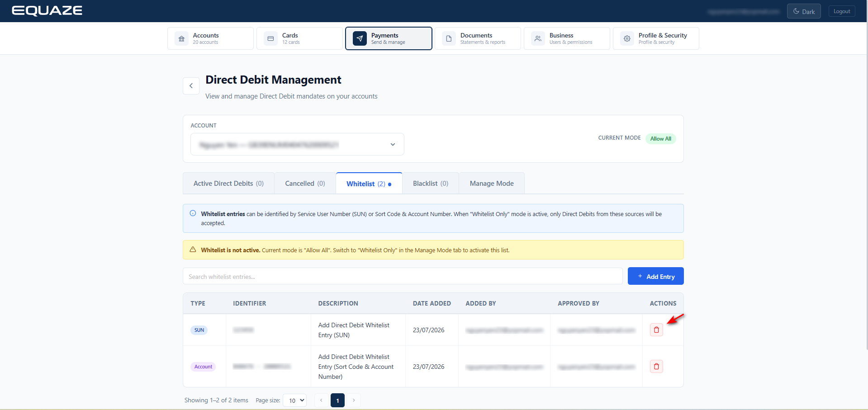Click the ACTIONS column header
Viewport: 868px width, 410px height.
tap(663, 303)
